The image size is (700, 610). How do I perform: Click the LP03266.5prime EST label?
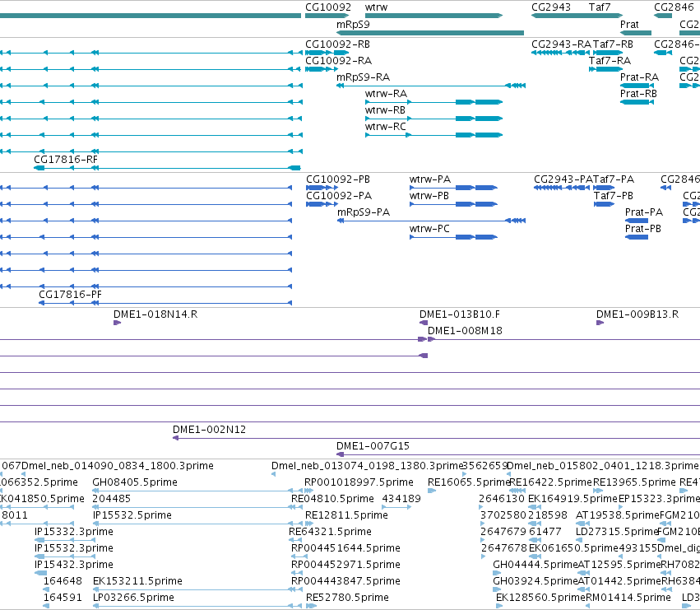coord(133,598)
